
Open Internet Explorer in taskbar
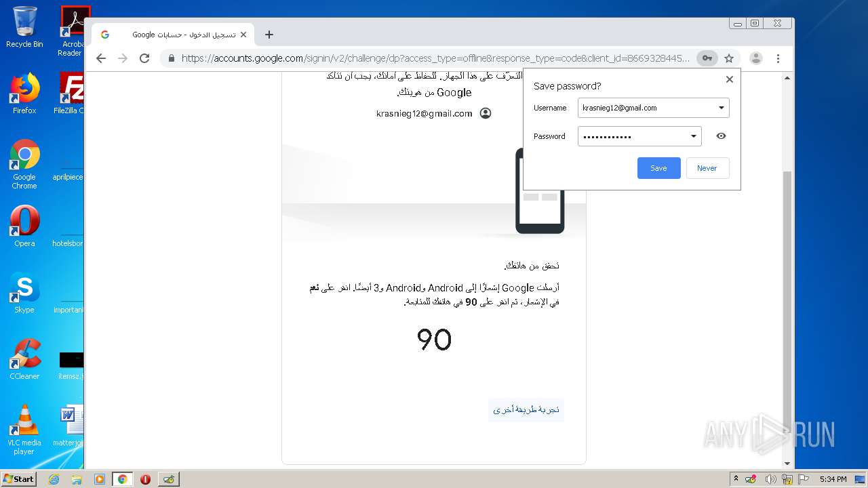(54, 479)
